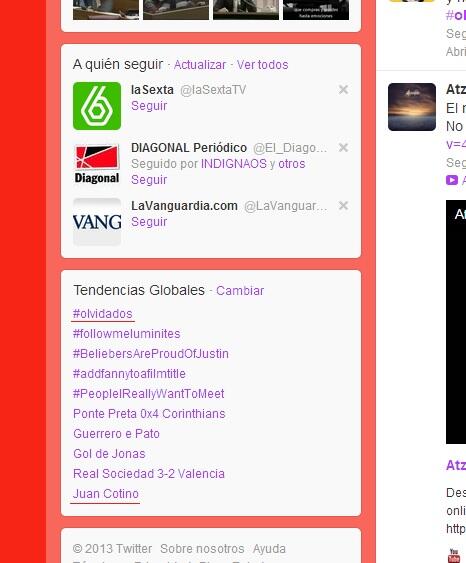Open the LaVanguardia.com profile name
466x563 pixels.
coord(184,206)
